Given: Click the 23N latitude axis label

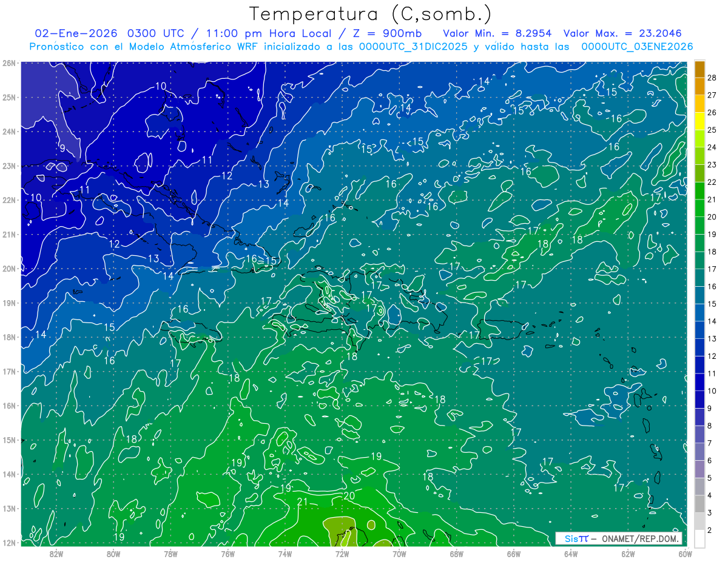Looking at the screenshot, I should tap(8, 166).
